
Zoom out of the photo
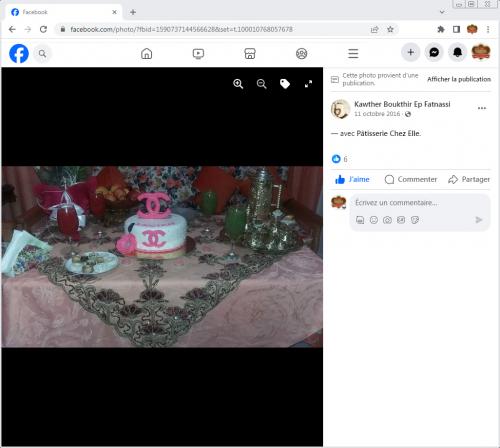pos(262,84)
